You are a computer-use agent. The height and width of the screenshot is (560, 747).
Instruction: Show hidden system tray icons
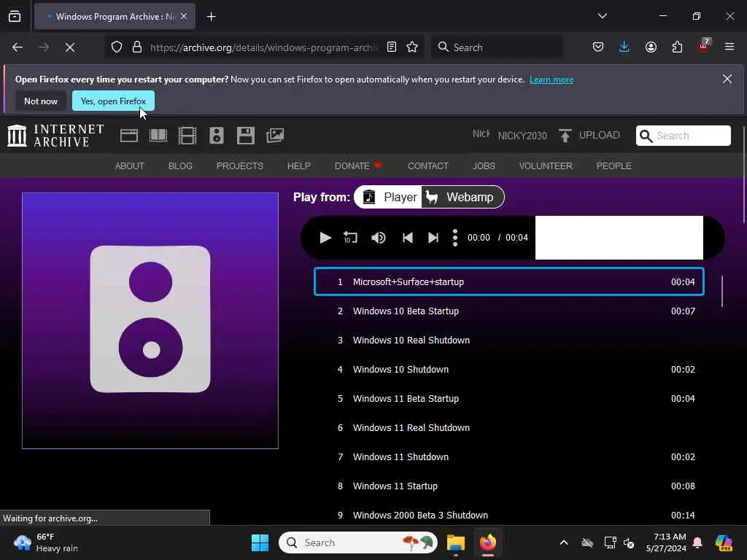(x=564, y=542)
